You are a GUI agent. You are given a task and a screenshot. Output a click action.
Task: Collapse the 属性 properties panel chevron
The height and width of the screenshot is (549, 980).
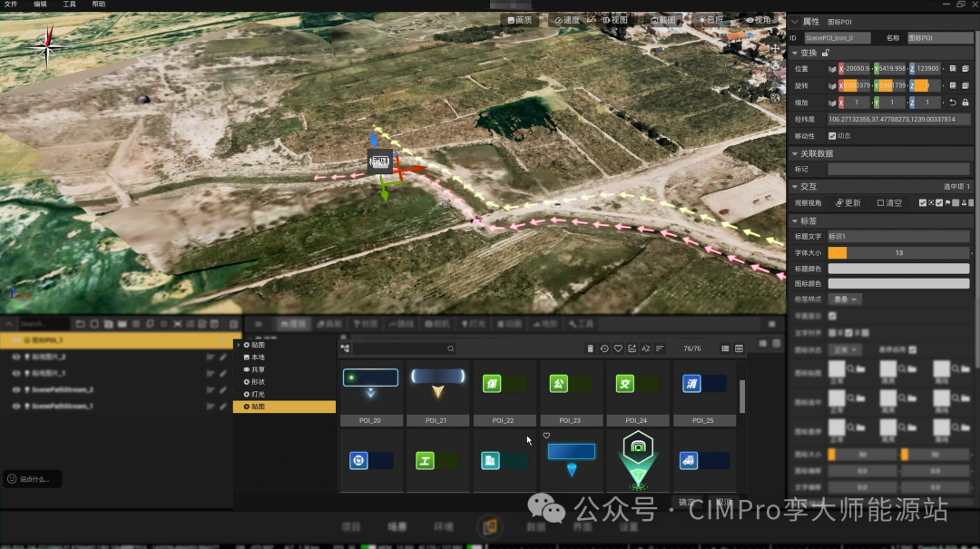[x=795, y=21]
